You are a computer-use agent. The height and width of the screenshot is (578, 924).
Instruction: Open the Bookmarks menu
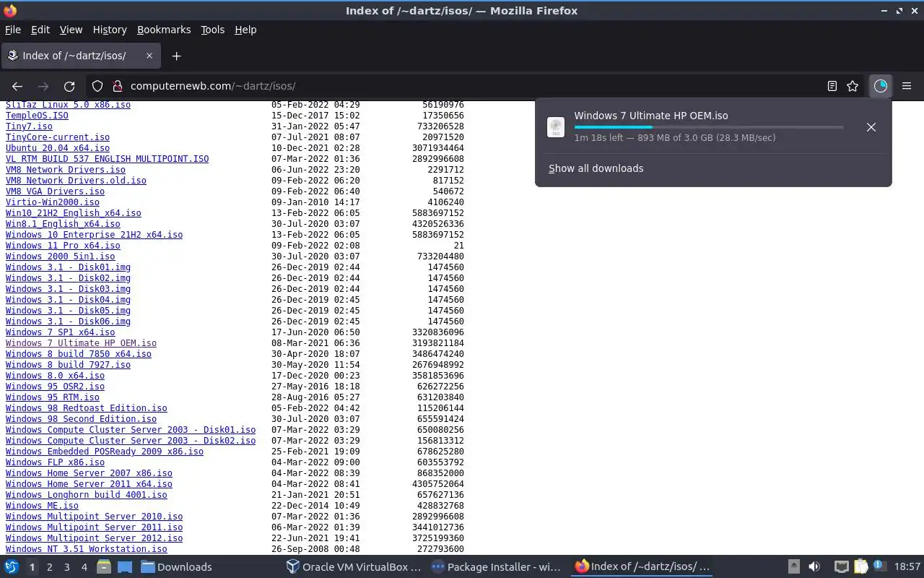(164, 30)
